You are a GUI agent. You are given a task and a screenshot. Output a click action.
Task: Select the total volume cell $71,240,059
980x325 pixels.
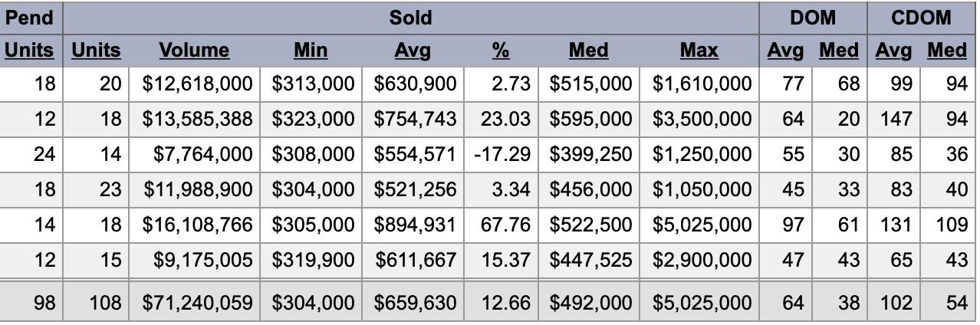pos(197,303)
